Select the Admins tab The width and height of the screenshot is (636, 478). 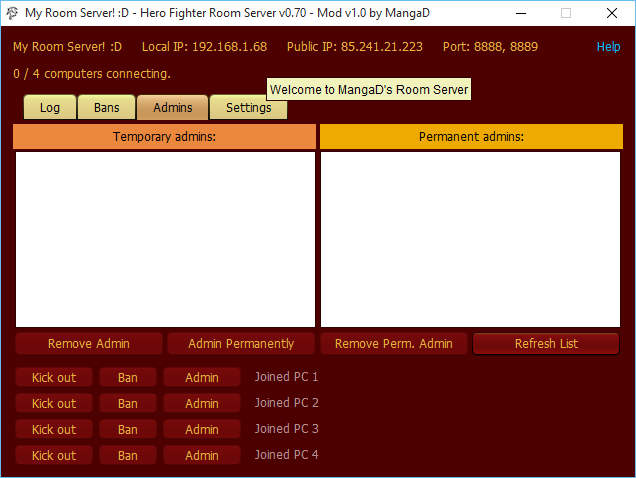coord(172,108)
